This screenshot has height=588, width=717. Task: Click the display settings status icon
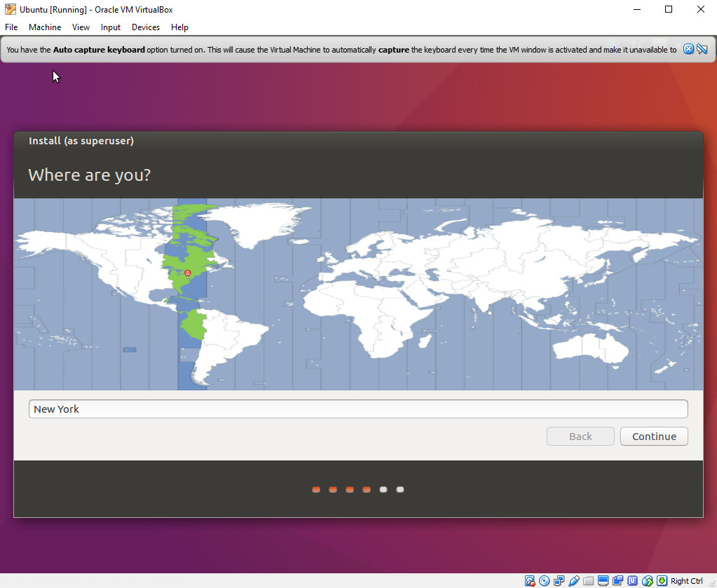603,581
